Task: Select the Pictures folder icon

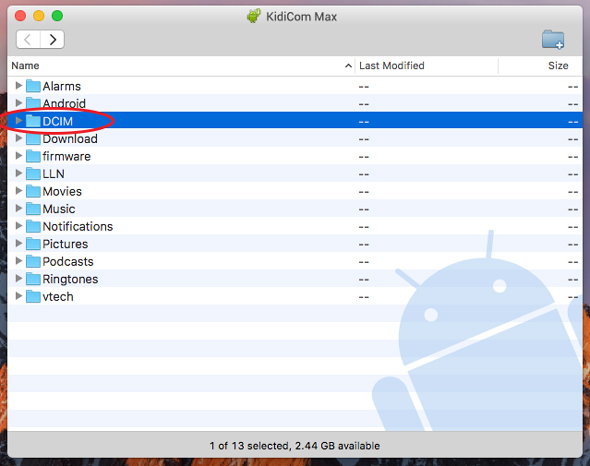Action: tap(33, 244)
